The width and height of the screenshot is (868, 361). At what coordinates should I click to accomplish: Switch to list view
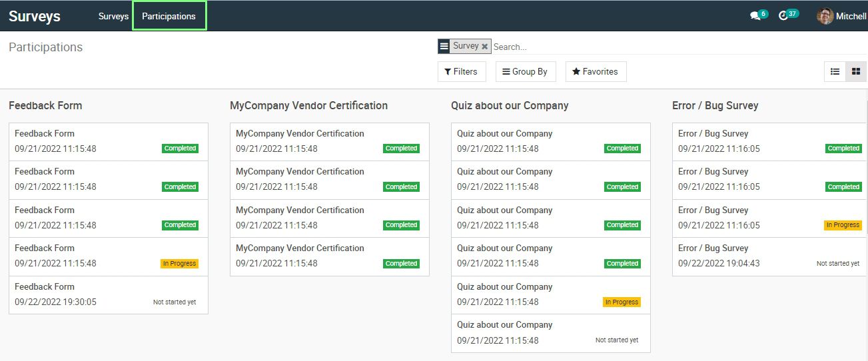click(835, 71)
